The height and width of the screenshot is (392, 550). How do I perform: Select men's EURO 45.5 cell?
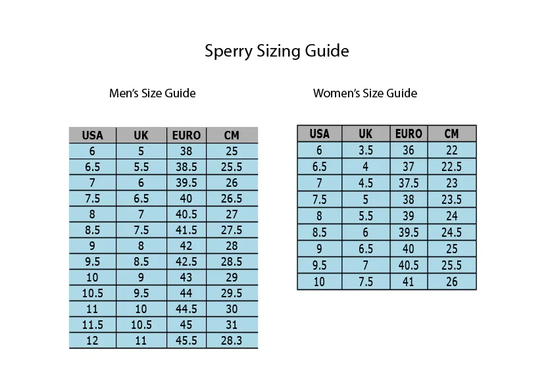[186, 341]
